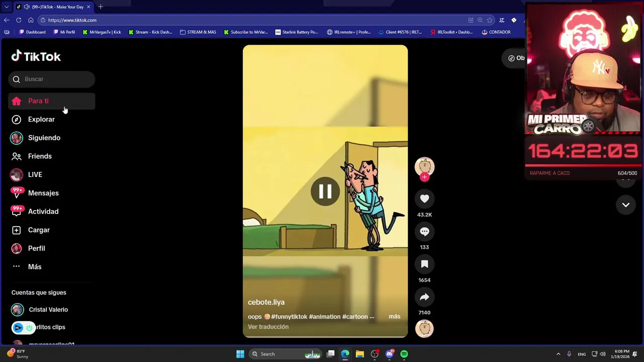The width and height of the screenshot is (644, 362).
Task: Open the Dashboard bookmark
Action: (x=32, y=32)
